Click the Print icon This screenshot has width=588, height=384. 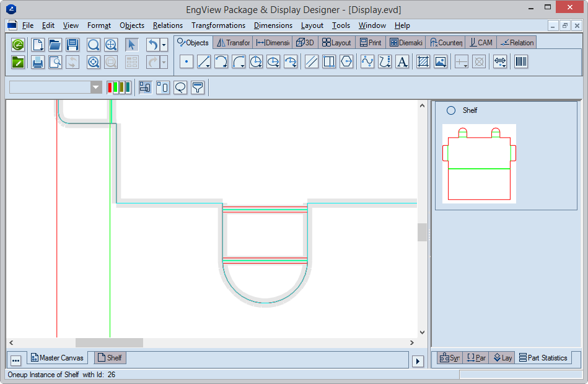coord(38,62)
